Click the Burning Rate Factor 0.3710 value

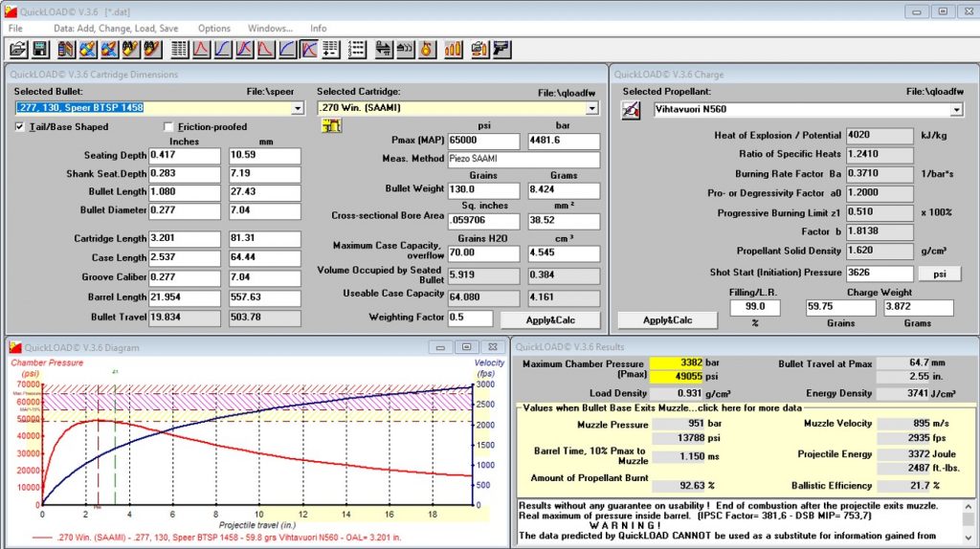point(880,174)
